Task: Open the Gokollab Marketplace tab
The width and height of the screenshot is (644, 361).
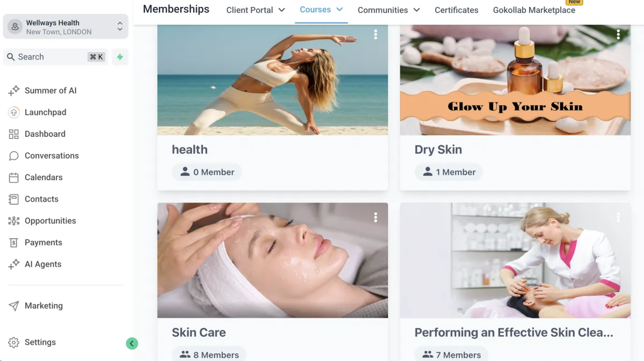Action: (x=534, y=10)
